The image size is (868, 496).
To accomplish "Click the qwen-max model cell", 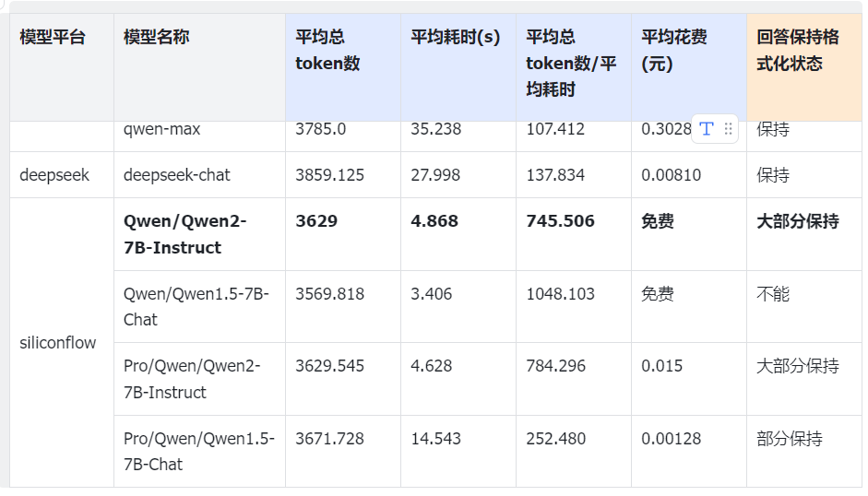I will coord(162,130).
